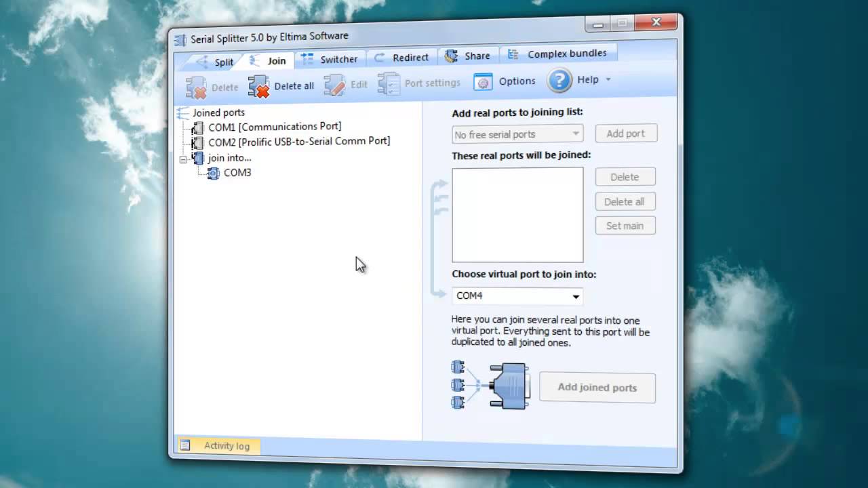Click the Switcher tab icon
The width and height of the screenshot is (868, 488).
point(308,60)
